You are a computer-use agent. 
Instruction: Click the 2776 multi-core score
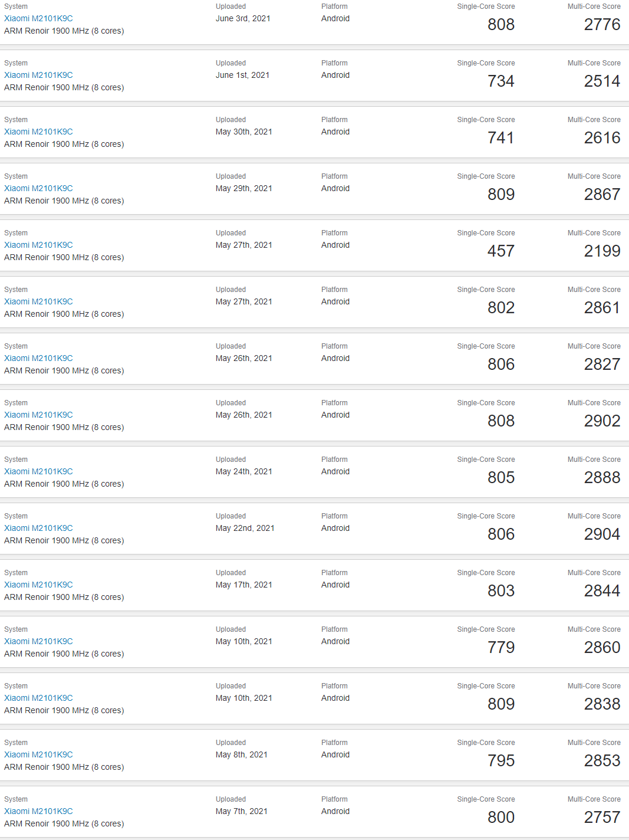pyautogui.click(x=602, y=25)
